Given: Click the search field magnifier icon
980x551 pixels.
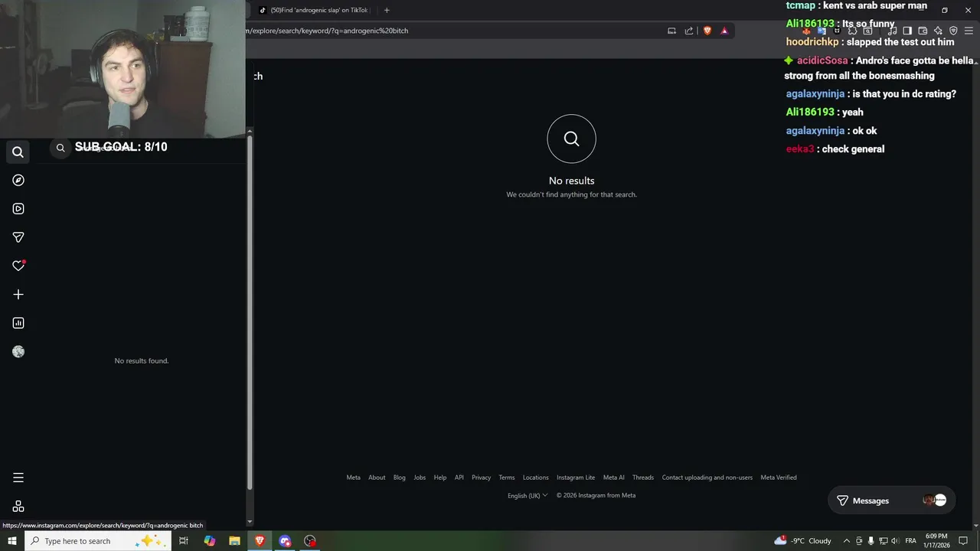Looking at the screenshot, I should (60, 148).
